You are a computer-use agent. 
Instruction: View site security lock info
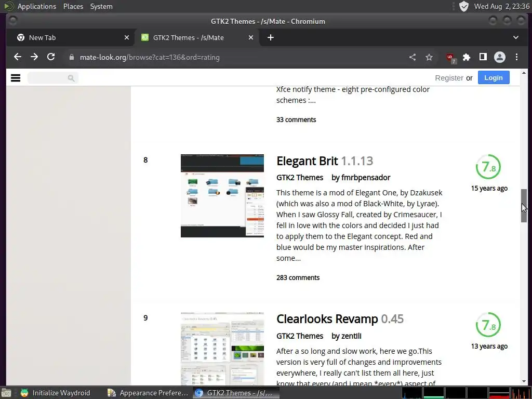71,57
